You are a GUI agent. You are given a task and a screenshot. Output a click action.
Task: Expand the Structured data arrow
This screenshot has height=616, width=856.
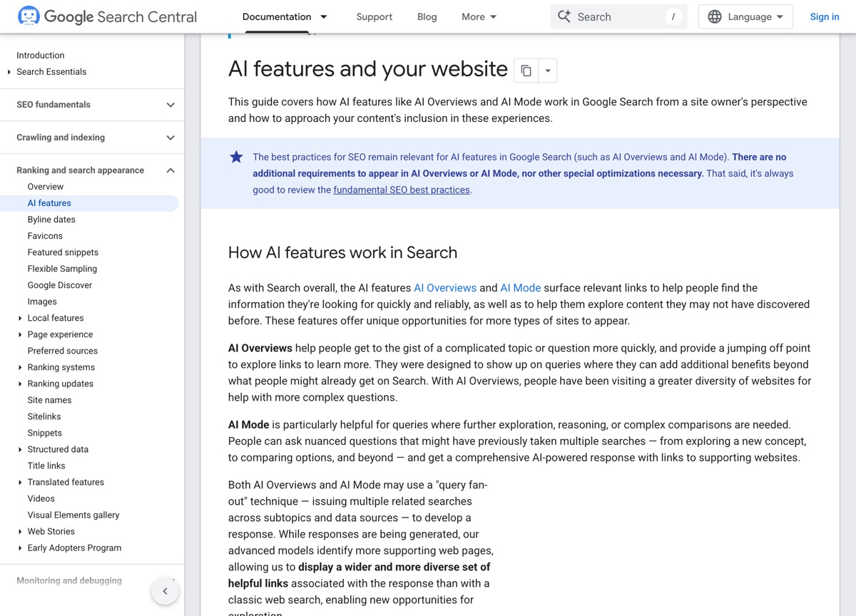click(x=20, y=449)
